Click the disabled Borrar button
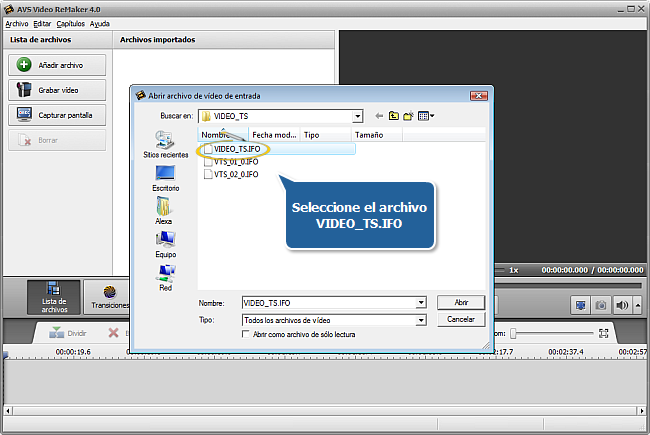The image size is (650, 435). (x=57, y=140)
